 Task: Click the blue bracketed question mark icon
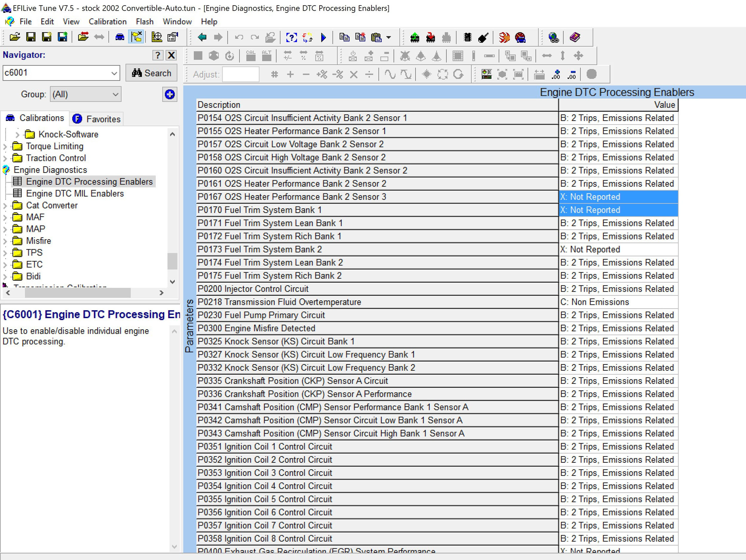[x=291, y=37]
